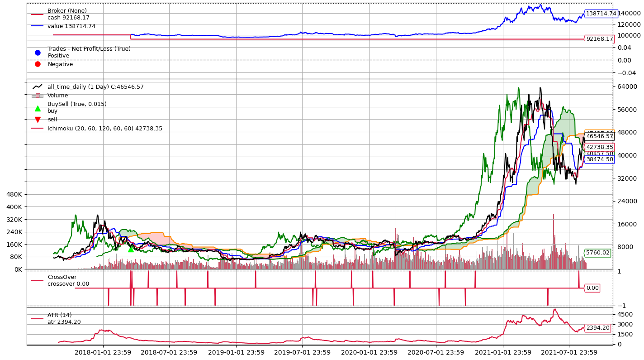644x360 pixels.
Task: Click the 2021-01-01 23:59 date label
Action: pyautogui.click(x=503, y=352)
